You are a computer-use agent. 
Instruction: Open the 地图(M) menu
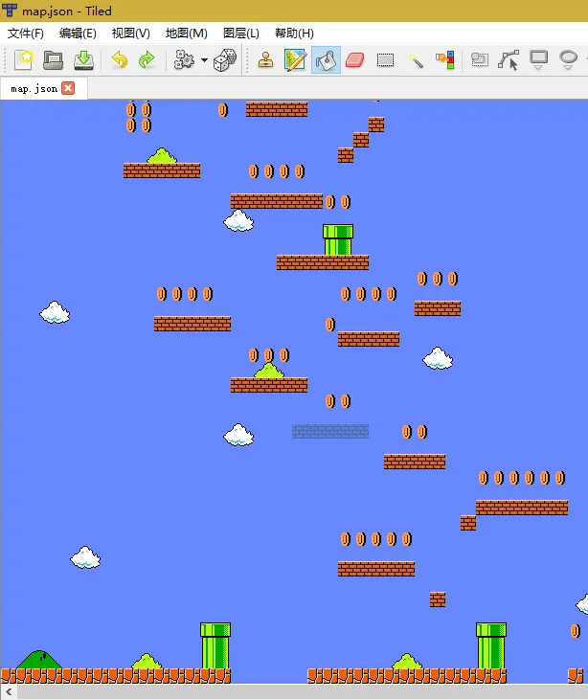186,34
